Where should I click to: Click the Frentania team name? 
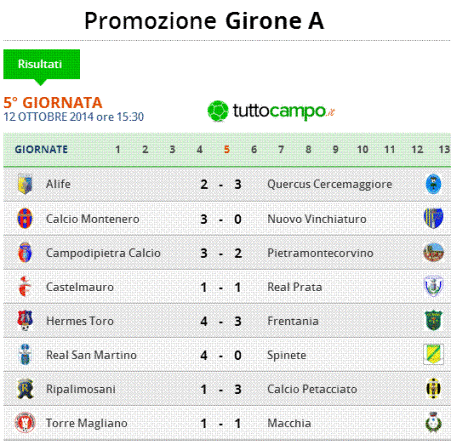[x=293, y=321]
